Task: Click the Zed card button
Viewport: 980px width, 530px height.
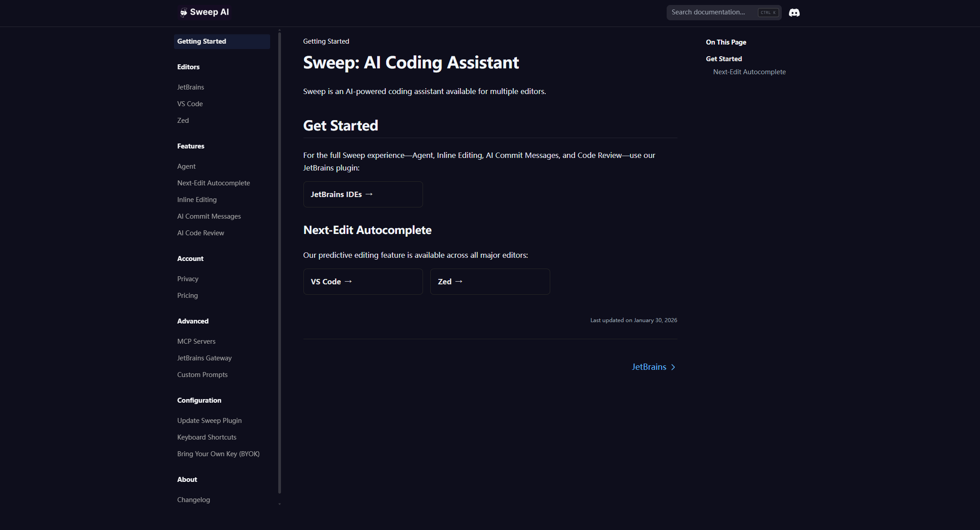Action: pyautogui.click(x=490, y=282)
